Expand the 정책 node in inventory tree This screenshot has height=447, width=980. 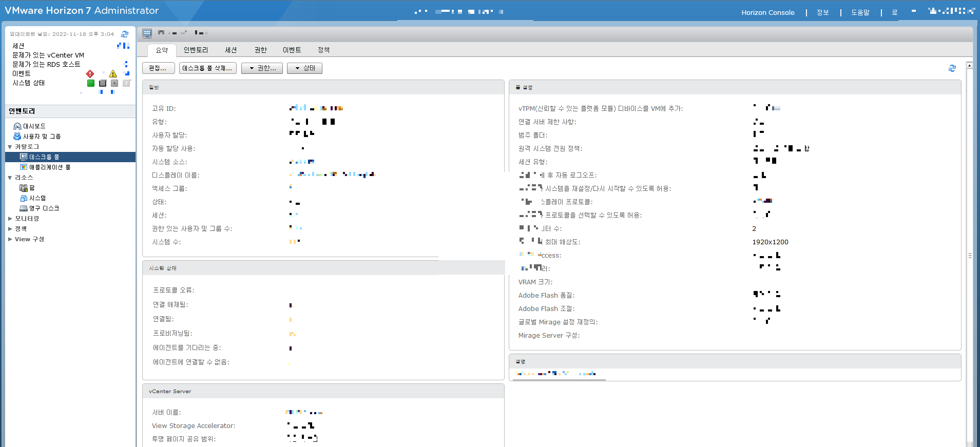point(10,229)
